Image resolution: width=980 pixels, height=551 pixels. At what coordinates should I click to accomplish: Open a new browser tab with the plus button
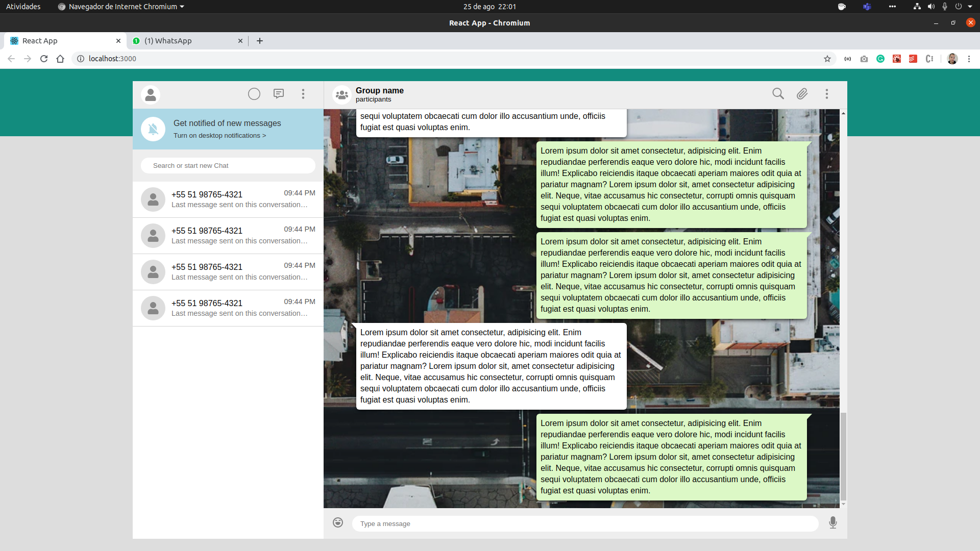click(x=260, y=41)
